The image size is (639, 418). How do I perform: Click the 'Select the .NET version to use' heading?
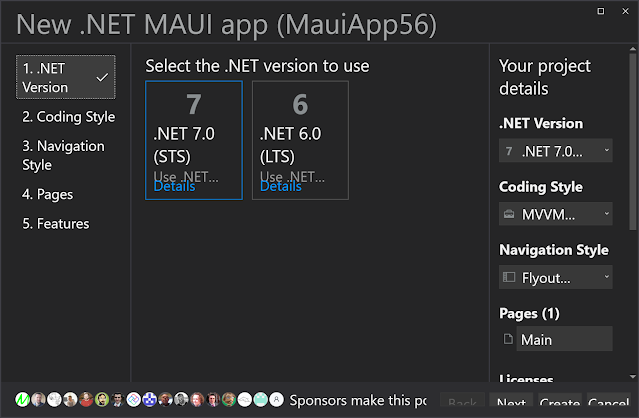point(258,66)
